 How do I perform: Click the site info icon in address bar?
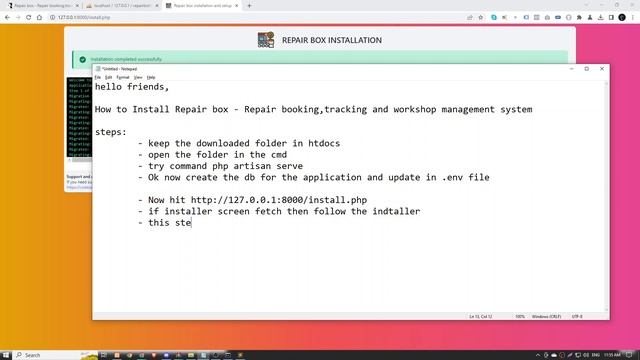(x=53, y=18)
